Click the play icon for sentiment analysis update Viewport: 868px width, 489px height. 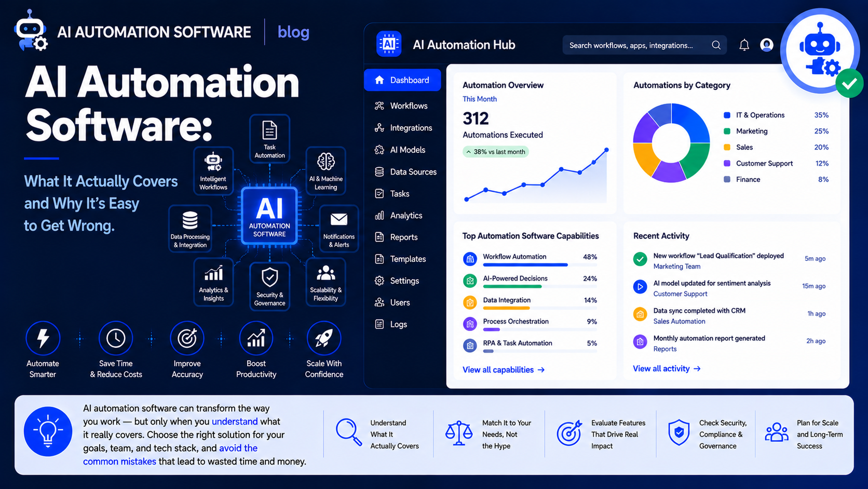pos(640,286)
